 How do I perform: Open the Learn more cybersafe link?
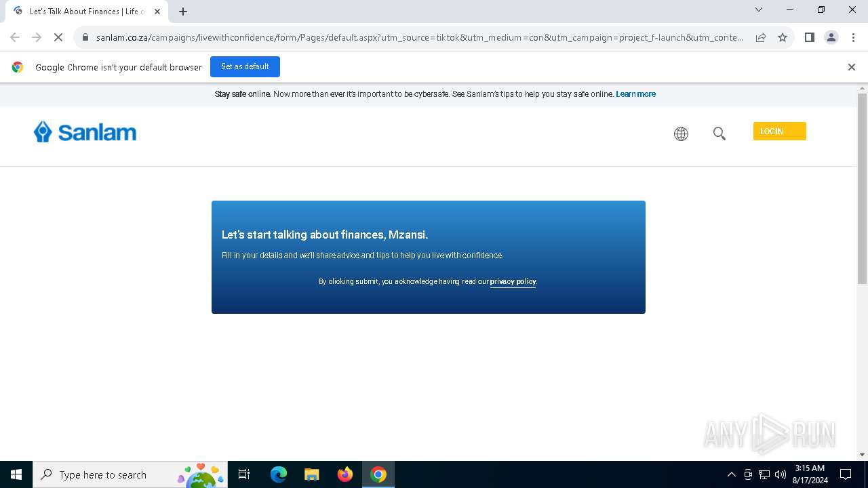(x=635, y=94)
